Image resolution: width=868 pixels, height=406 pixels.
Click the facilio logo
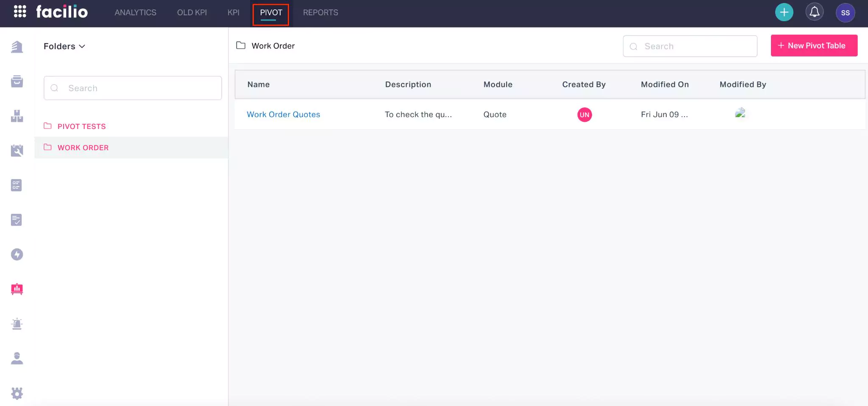click(x=62, y=11)
